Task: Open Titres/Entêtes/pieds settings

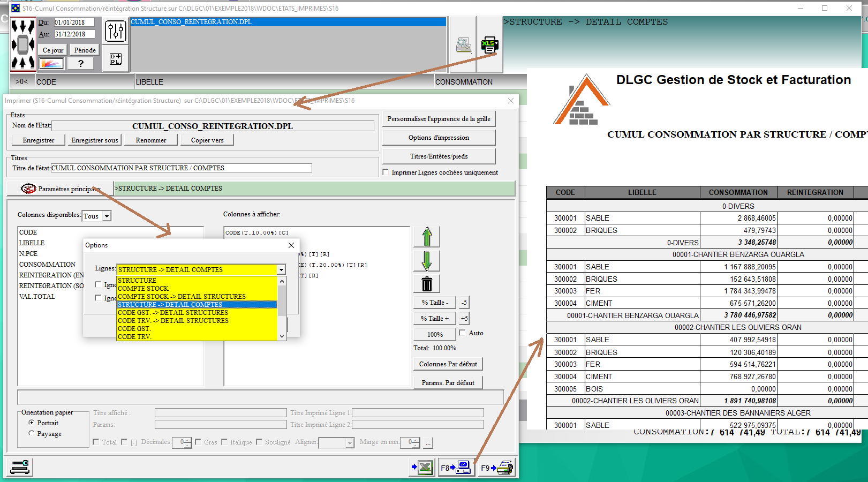Action: point(439,156)
